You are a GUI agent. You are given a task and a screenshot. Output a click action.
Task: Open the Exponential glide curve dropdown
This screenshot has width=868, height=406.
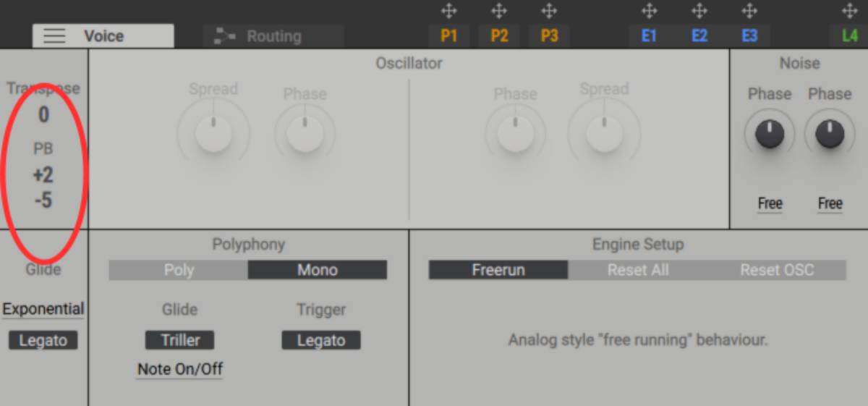click(x=43, y=309)
